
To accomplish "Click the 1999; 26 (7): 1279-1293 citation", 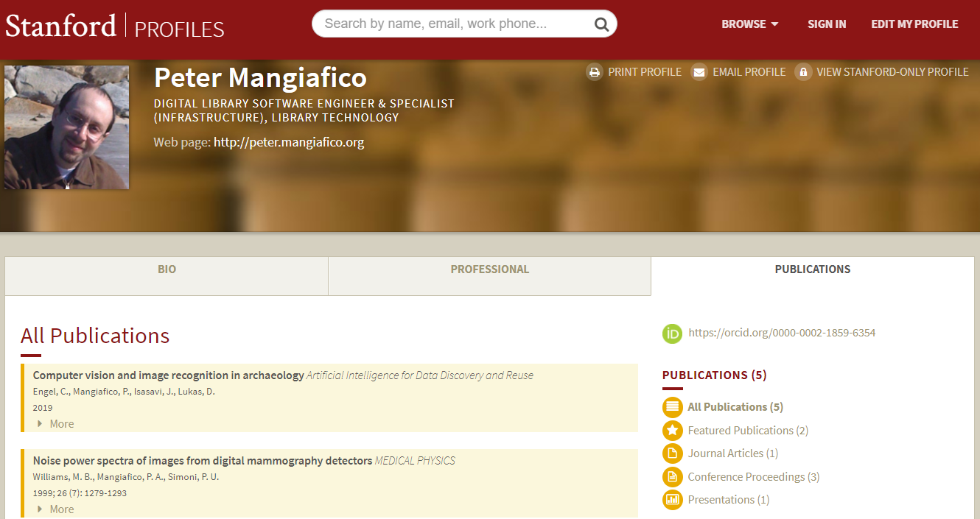I will click(x=80, y=493).
